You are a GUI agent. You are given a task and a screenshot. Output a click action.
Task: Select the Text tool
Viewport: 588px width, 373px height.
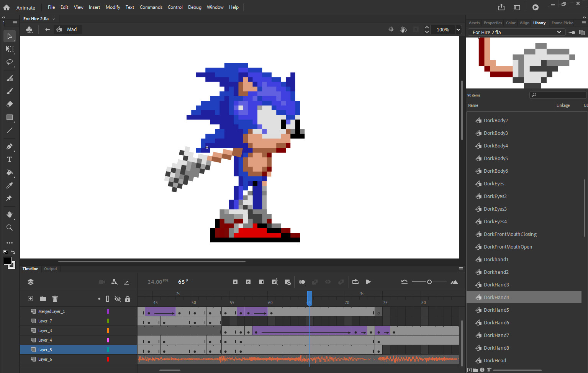[x=10, y=159]
